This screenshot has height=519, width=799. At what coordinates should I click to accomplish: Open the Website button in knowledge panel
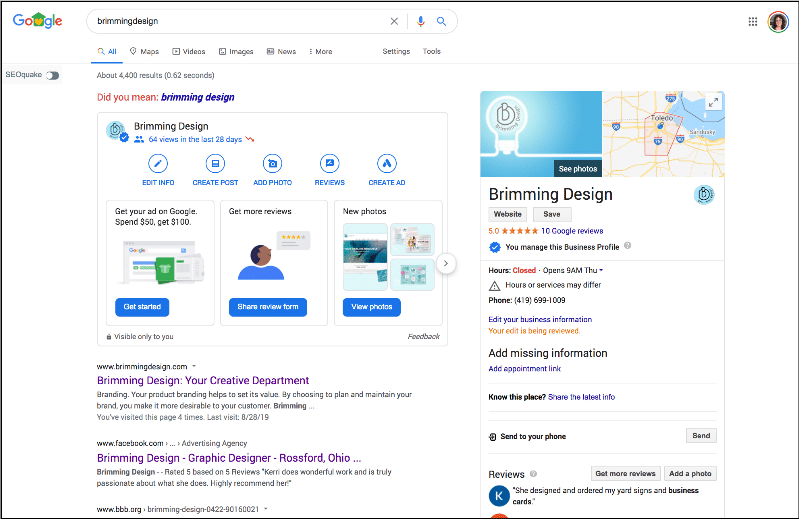pyautogui.click(x=508, y=214)
